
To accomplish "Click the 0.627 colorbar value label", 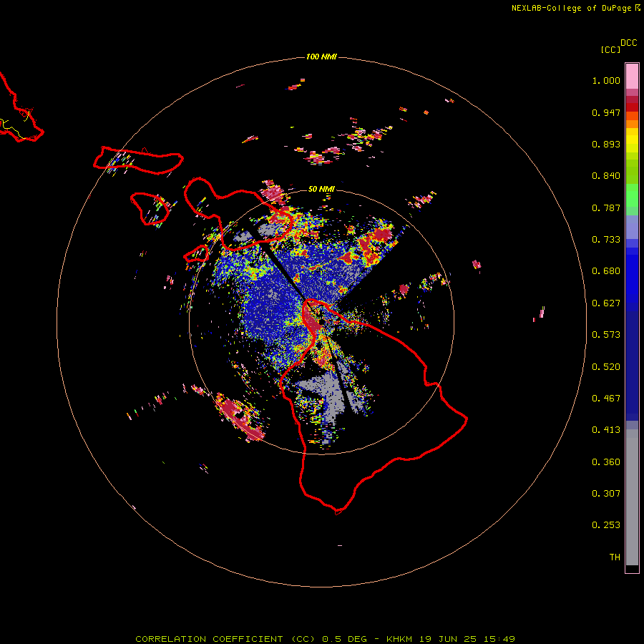I will coord(606,303).
